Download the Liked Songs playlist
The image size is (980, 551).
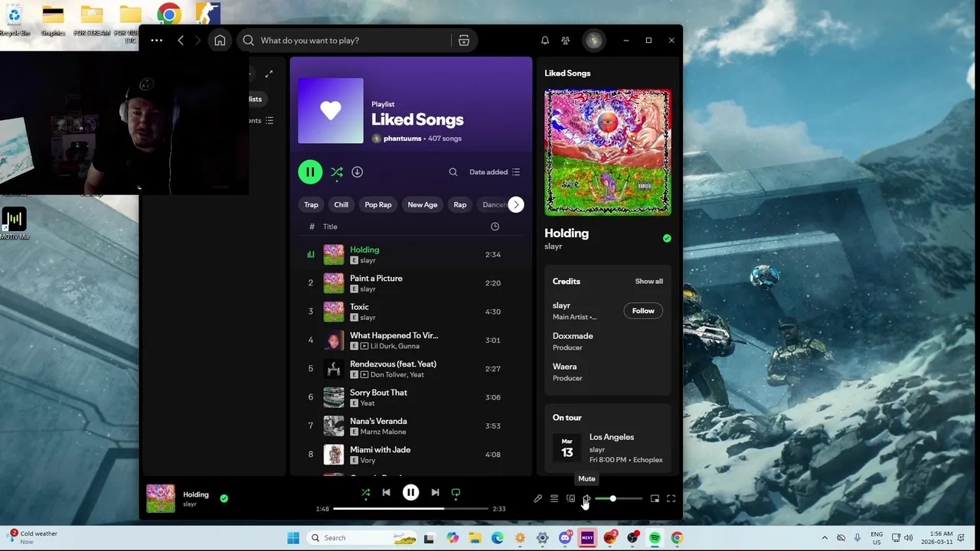point(357,172)
